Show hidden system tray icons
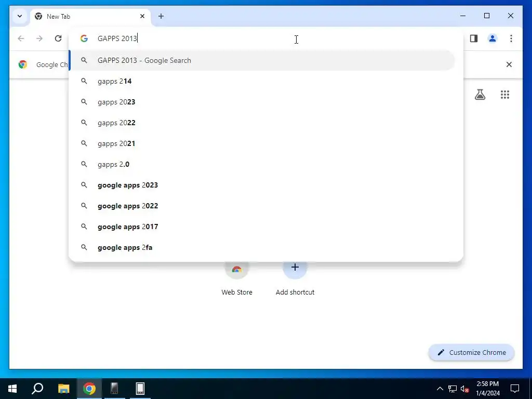532x399 pixels. point(440,389)
